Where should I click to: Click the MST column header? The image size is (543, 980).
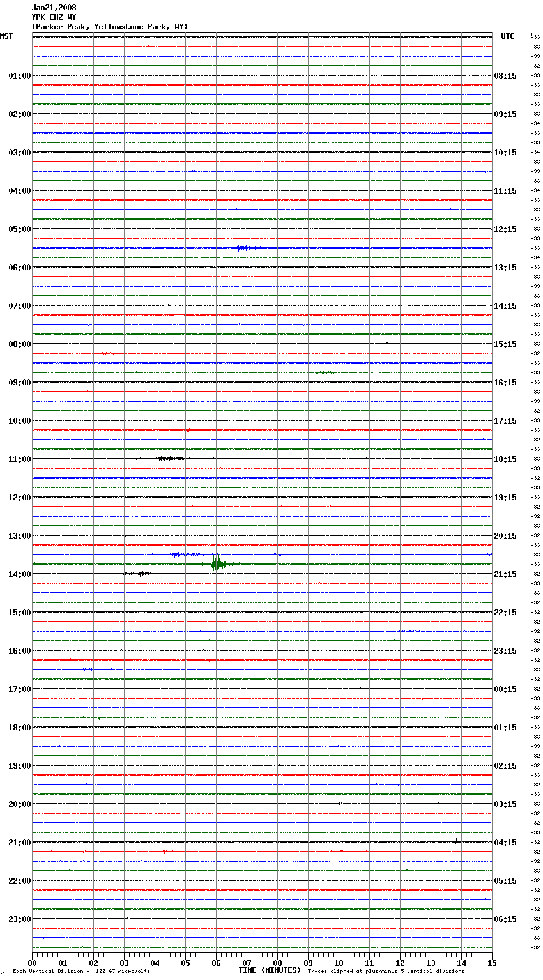tap(6, 36)
